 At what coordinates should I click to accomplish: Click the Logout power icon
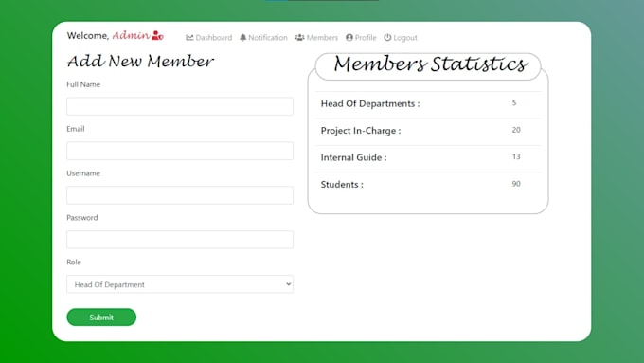(387, 37)
